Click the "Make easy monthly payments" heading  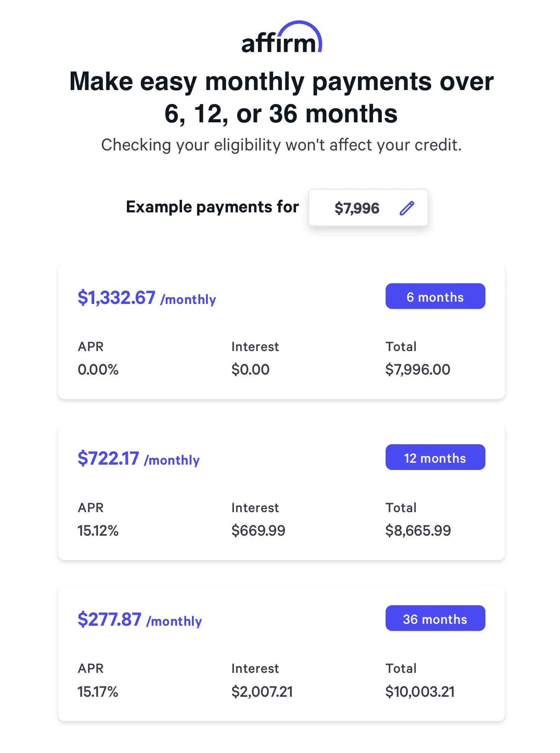click(281, 97)
